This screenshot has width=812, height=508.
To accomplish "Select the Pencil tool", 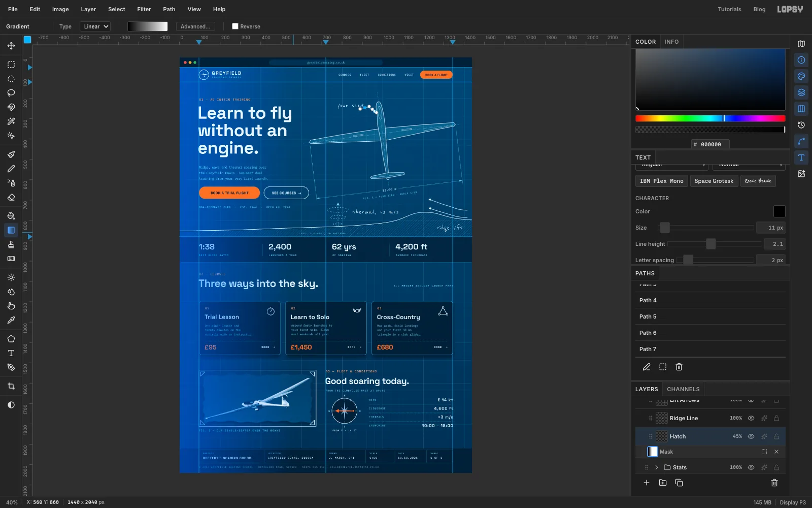I will (11, 169).
